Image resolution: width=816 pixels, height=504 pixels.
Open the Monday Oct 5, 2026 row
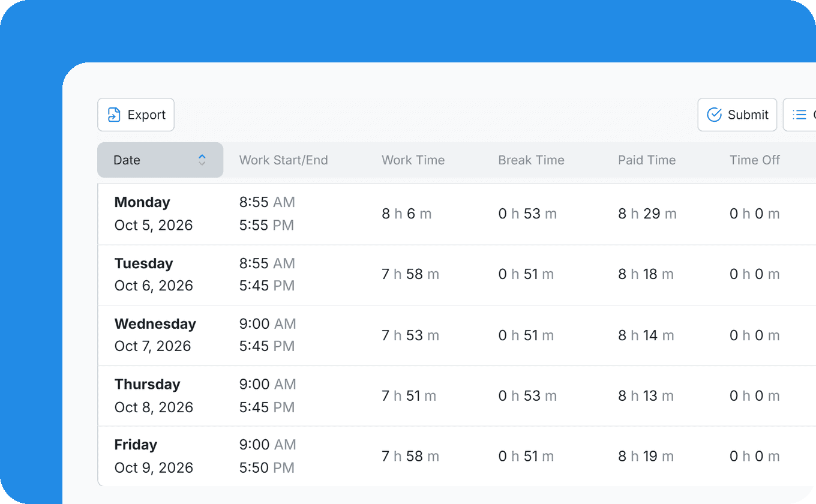tap(457, 214)
